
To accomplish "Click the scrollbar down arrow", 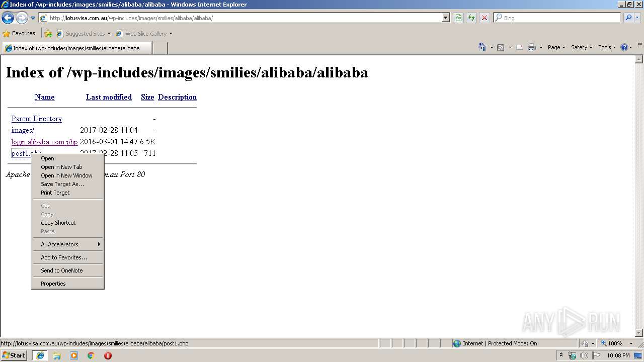I will 639,333.
